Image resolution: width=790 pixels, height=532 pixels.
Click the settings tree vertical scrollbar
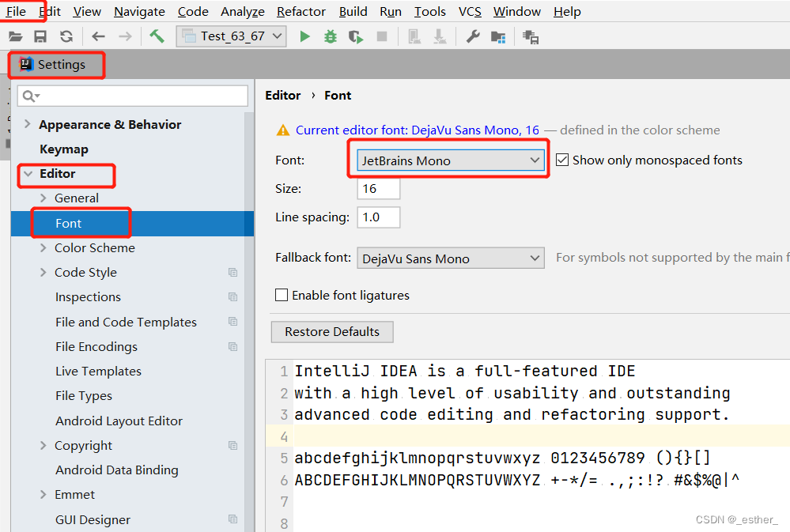pos(249,323)
